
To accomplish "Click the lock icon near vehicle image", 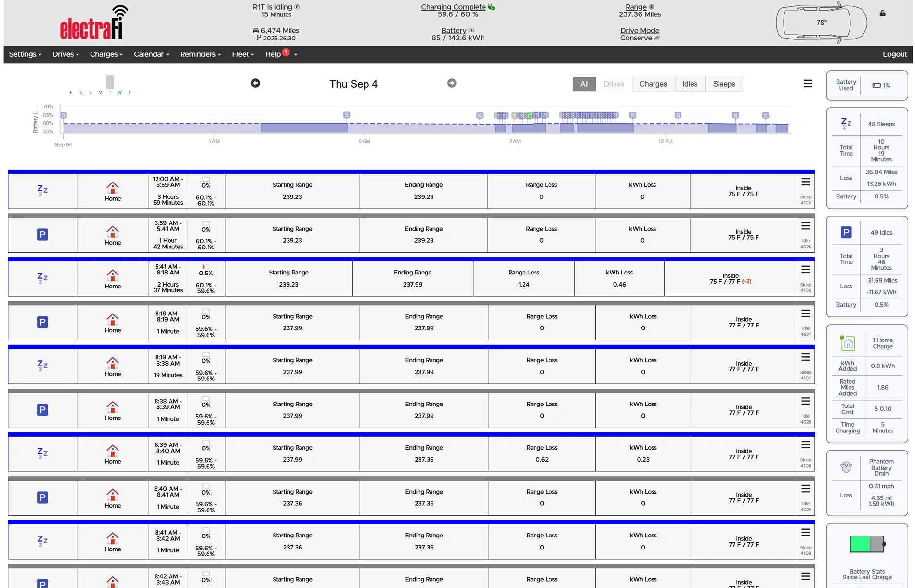I will click(x=883, y=13).
